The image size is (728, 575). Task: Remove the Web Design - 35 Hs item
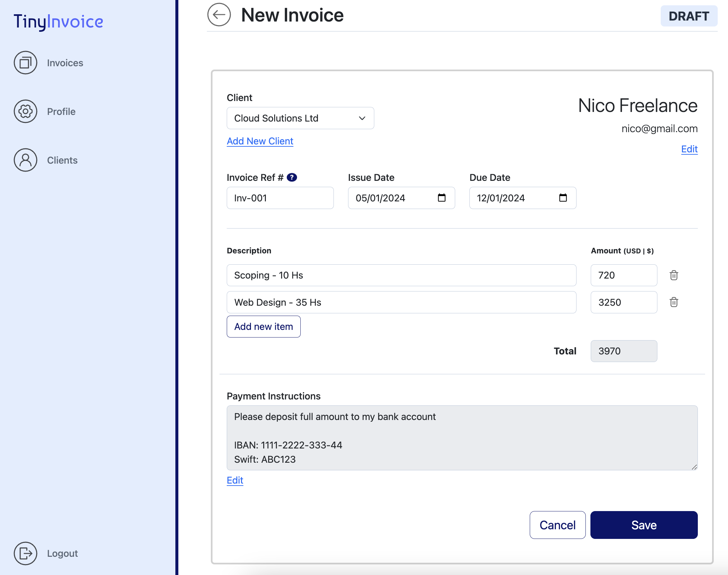[674, 302]
